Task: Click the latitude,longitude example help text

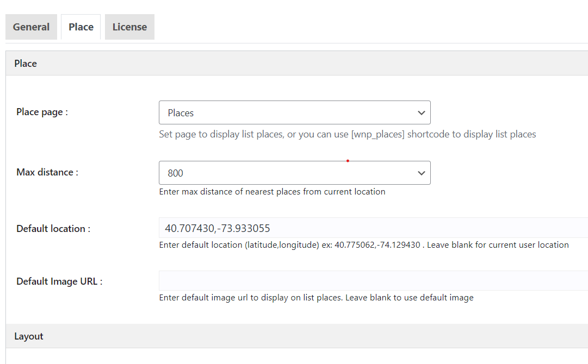Action: (363, 245)
